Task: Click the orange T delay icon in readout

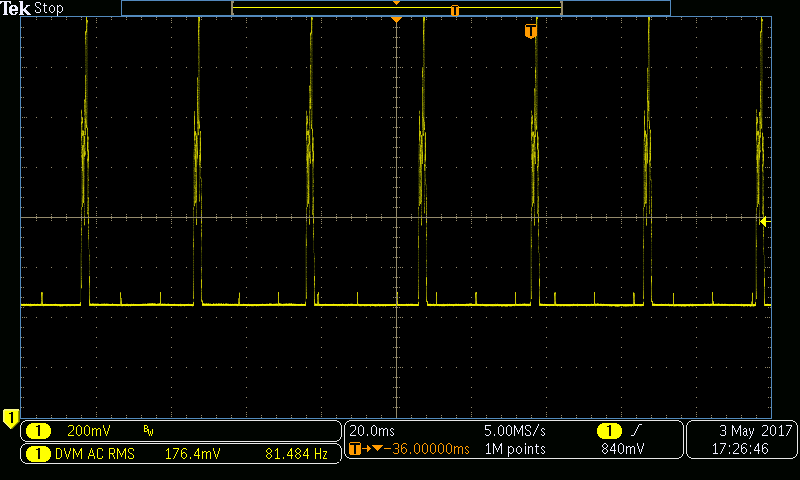Action: click(x=355, y=449)
